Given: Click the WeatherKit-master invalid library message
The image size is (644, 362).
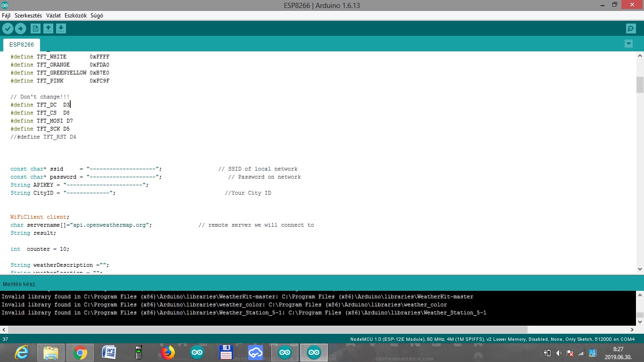Looking at the screenshot, I should (237, 296).
